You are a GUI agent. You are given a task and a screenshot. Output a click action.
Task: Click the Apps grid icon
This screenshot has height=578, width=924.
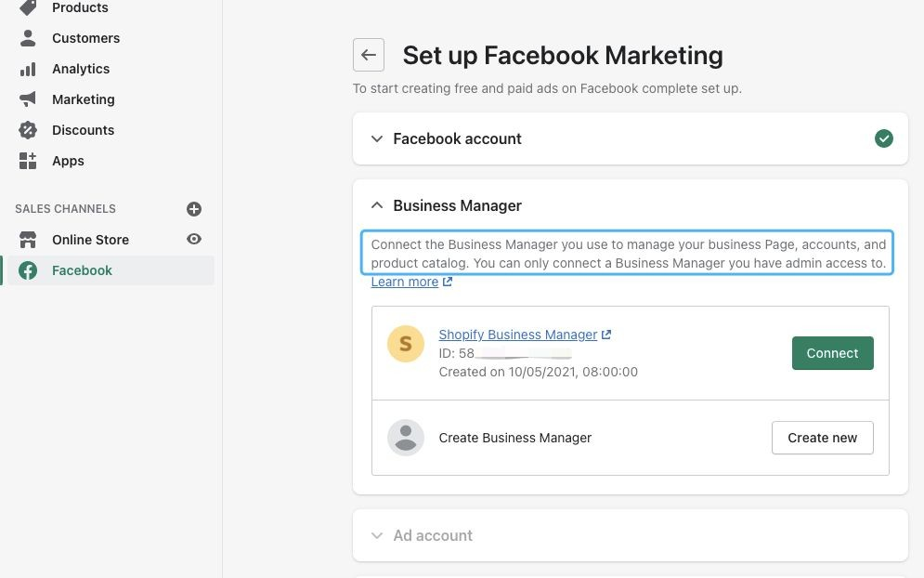(x=28, y=161)
